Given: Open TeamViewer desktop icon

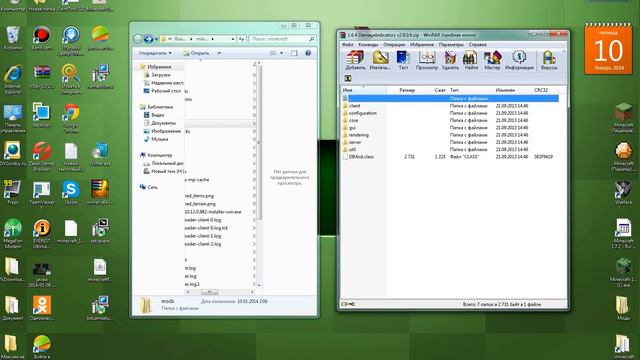Looking at the screenshot, I should click(42, 196).
